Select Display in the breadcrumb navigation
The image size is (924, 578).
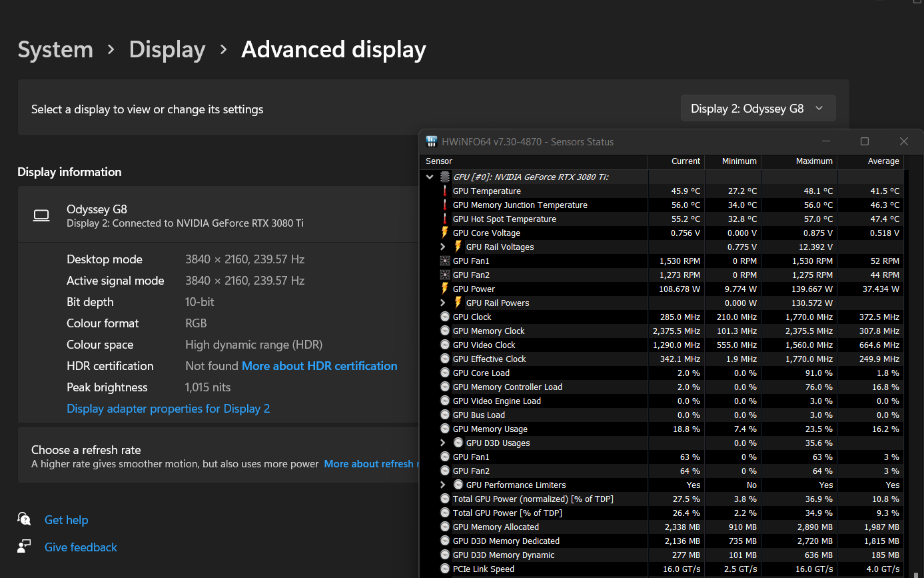tap(167, 49)
